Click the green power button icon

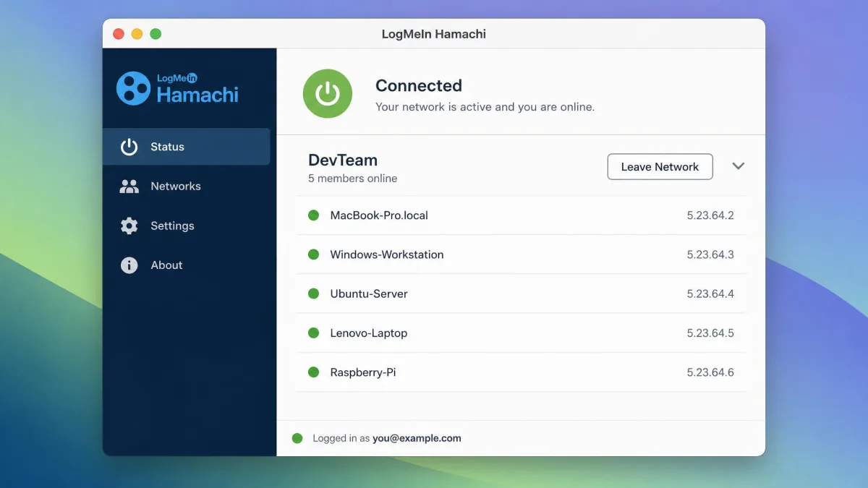[x=328, y=94]
